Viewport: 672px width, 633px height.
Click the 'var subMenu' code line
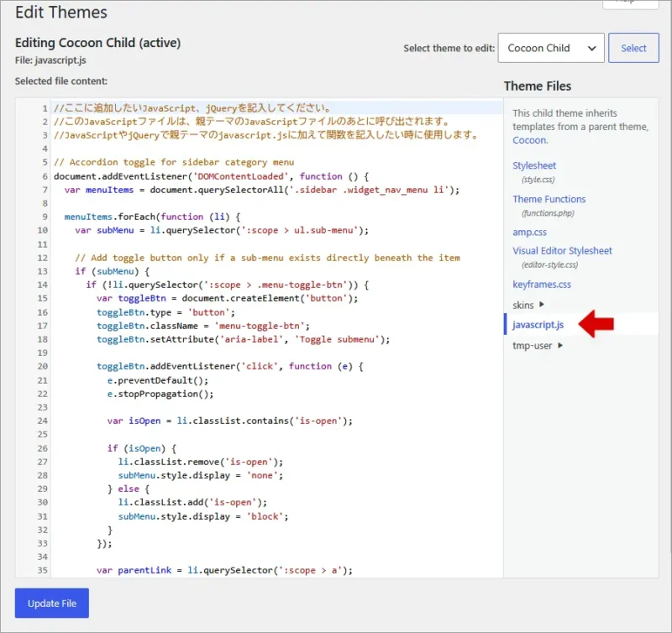click(222, 230)
